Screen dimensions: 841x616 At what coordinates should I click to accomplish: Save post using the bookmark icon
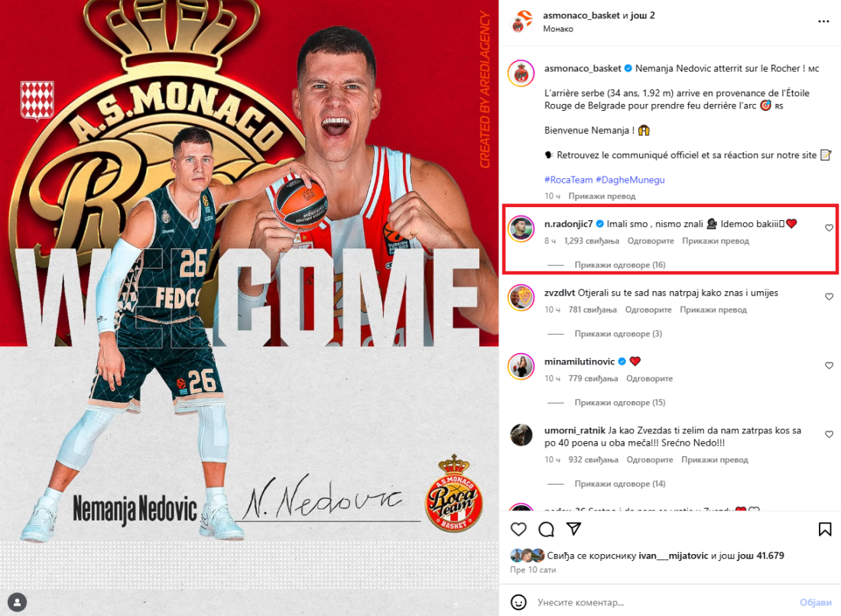825,529
